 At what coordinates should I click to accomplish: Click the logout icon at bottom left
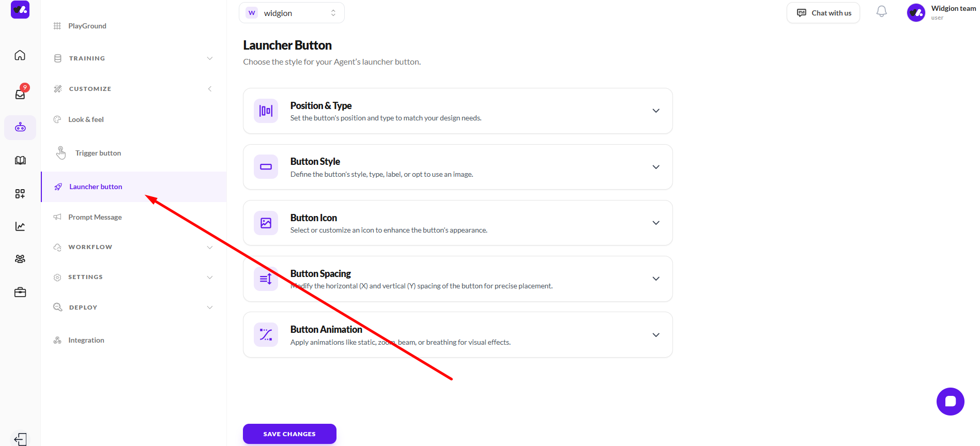20,439
